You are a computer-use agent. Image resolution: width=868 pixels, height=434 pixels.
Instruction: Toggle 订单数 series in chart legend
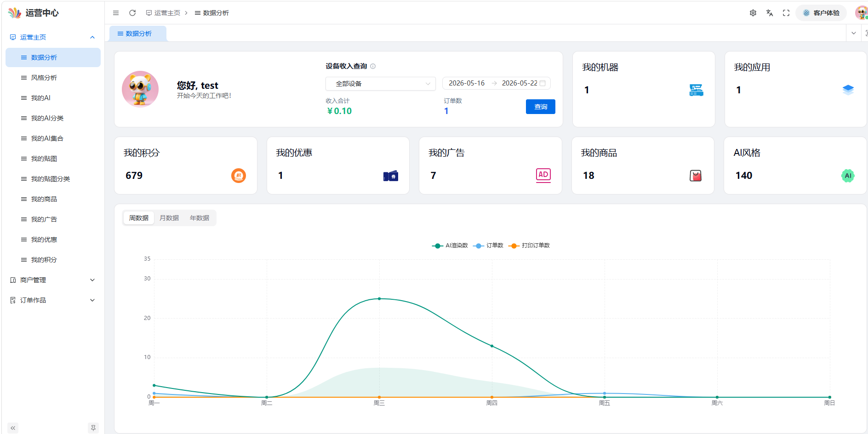tap(488, 246)
